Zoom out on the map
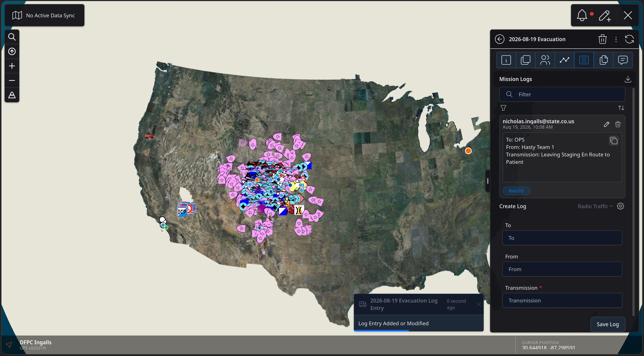Screen dimensions: 644x356 coord(12,80)
